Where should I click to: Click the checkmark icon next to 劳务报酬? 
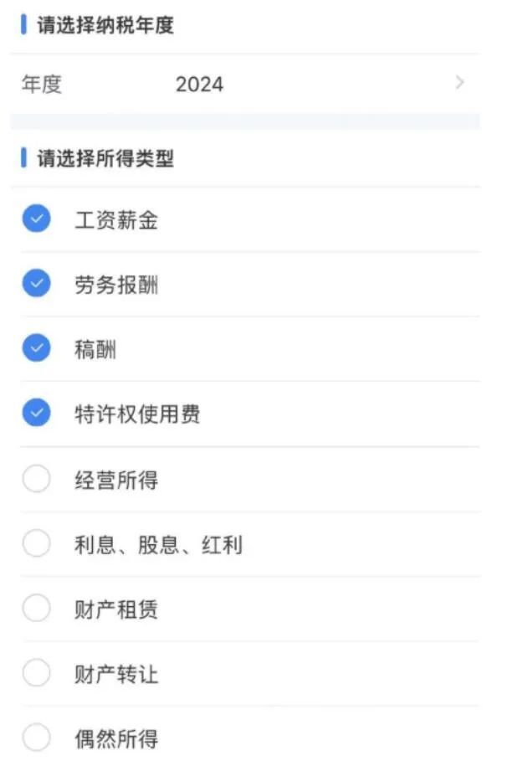click(37, 284)
